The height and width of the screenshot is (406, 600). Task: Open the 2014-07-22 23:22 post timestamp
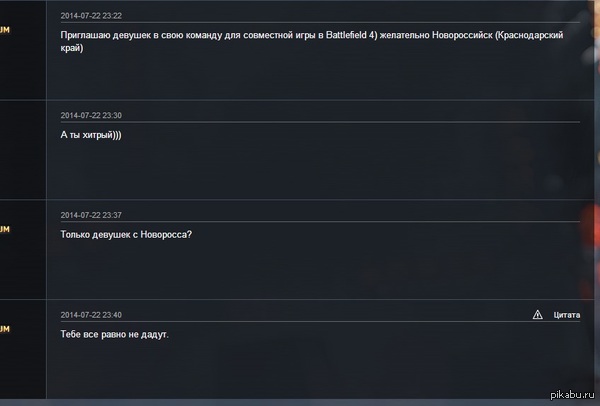[x=91, y=16]
